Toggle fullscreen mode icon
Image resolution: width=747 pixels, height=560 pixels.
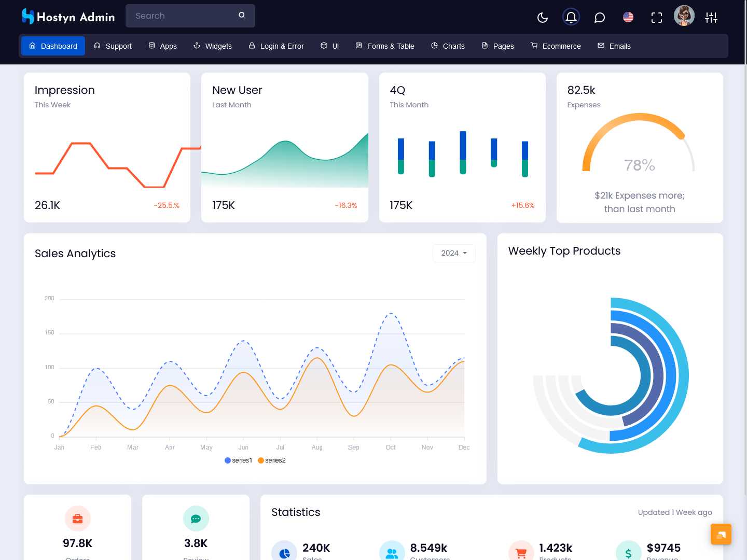pos(657,18)
